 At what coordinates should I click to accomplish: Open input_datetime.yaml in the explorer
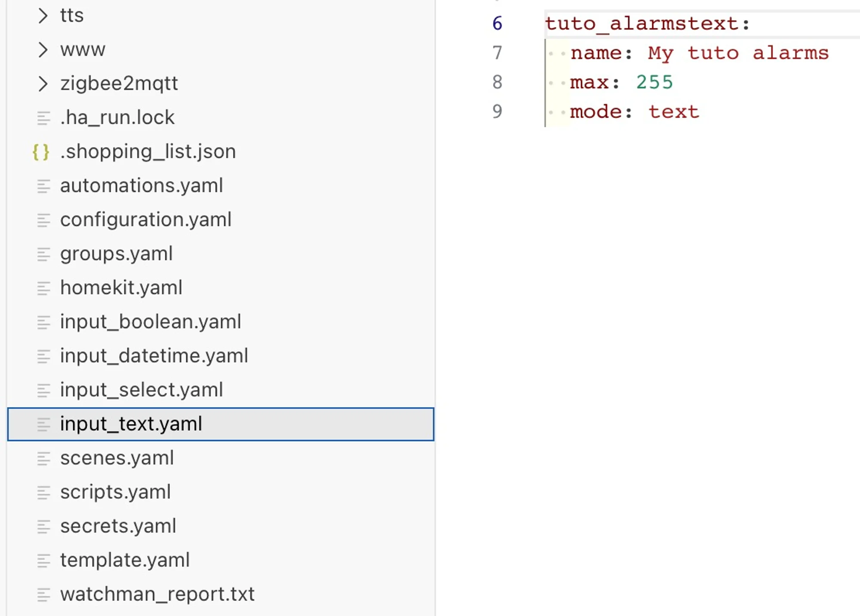[x=154, y=356]
